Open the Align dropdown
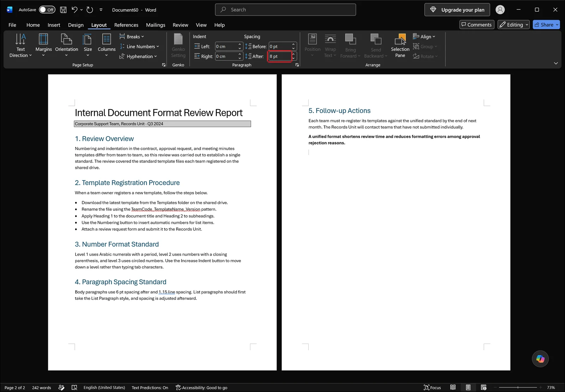The image size is (565, 392). [x=424, y=37]
